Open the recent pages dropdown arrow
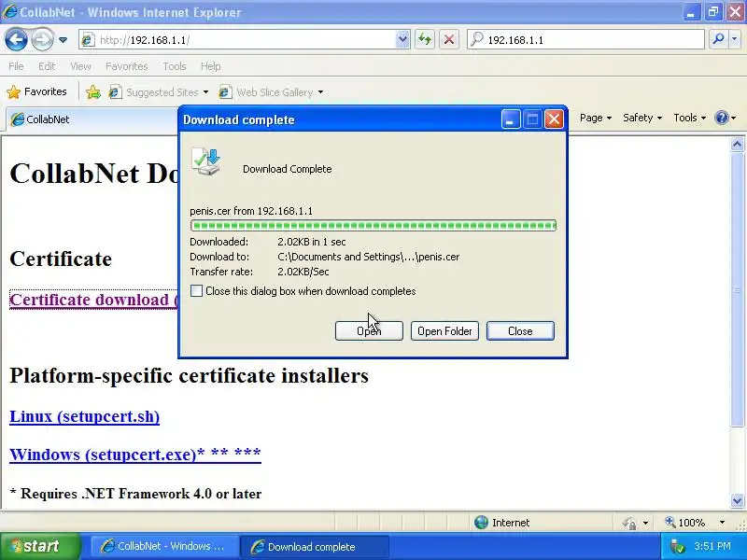 (63, 40)
